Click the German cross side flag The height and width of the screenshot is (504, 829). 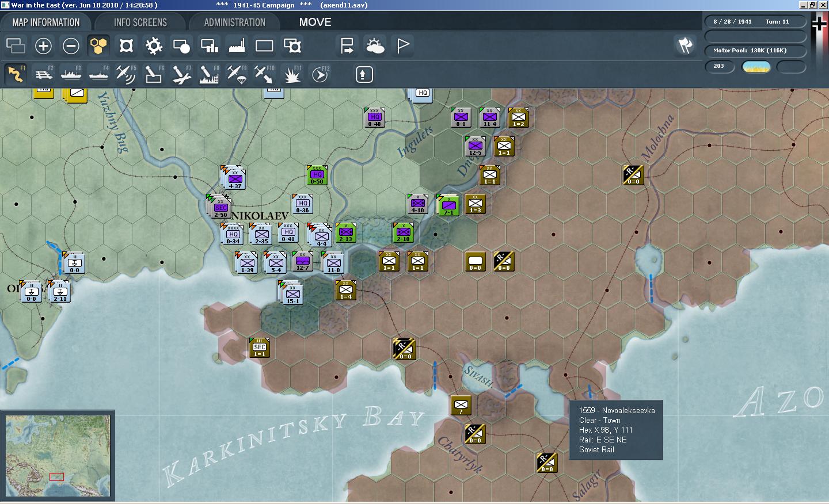[x=819, y=23]
